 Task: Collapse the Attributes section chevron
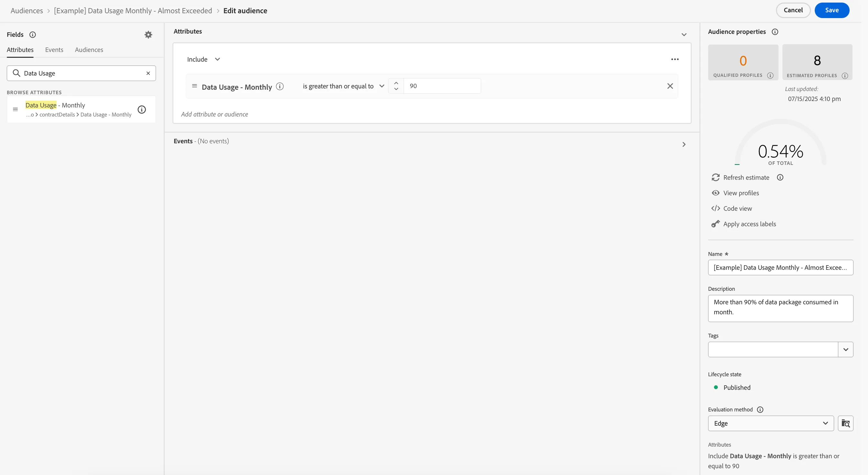tap(684, 35)
